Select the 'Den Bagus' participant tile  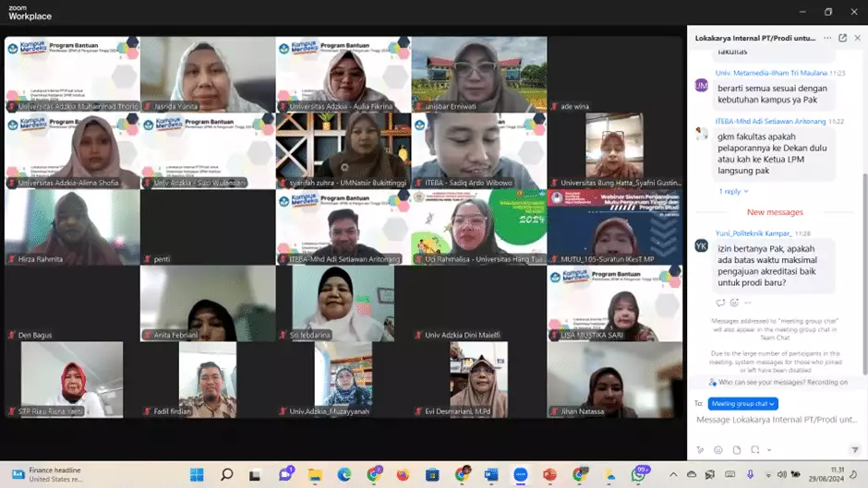click(72, 304)
